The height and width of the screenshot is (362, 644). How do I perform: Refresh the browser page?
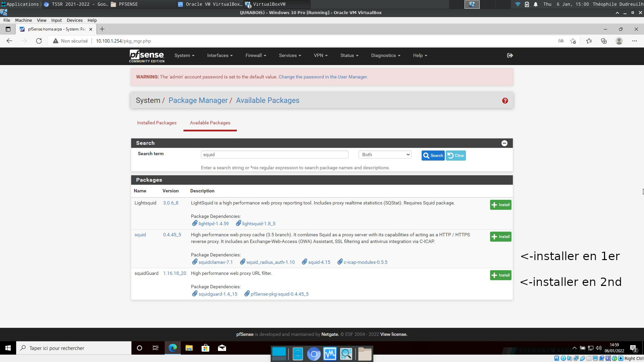(x=39, y=41)
